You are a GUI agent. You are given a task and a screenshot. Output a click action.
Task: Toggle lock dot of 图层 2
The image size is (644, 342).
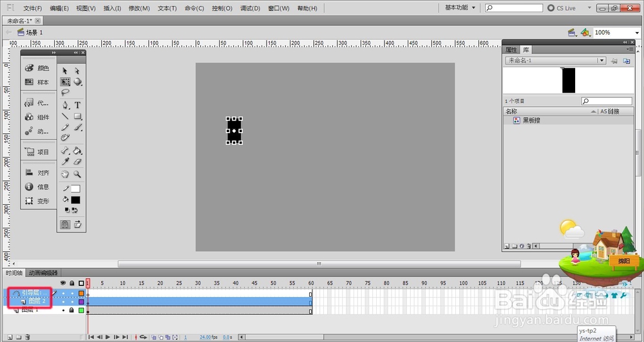[72, 302]
